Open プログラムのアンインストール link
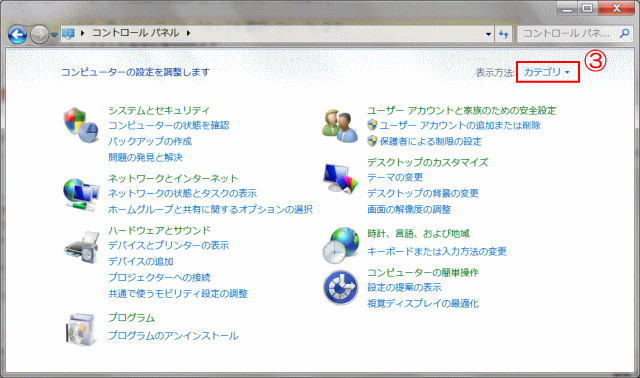Viewport: 640px width, 378px height. click(173, 336)
